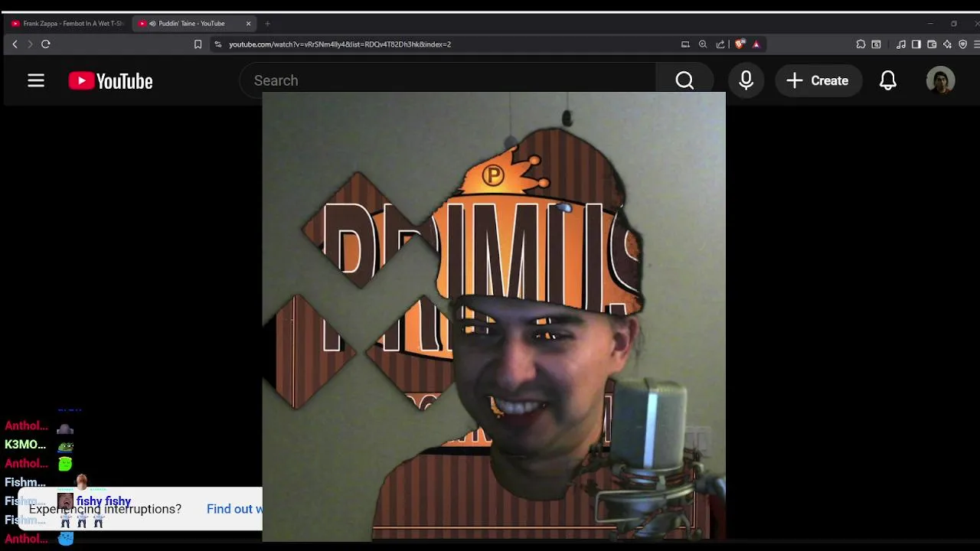Open the media playlist music-note icon
The height and width of the screenshot is (551, 980).
tap(901, 44)
